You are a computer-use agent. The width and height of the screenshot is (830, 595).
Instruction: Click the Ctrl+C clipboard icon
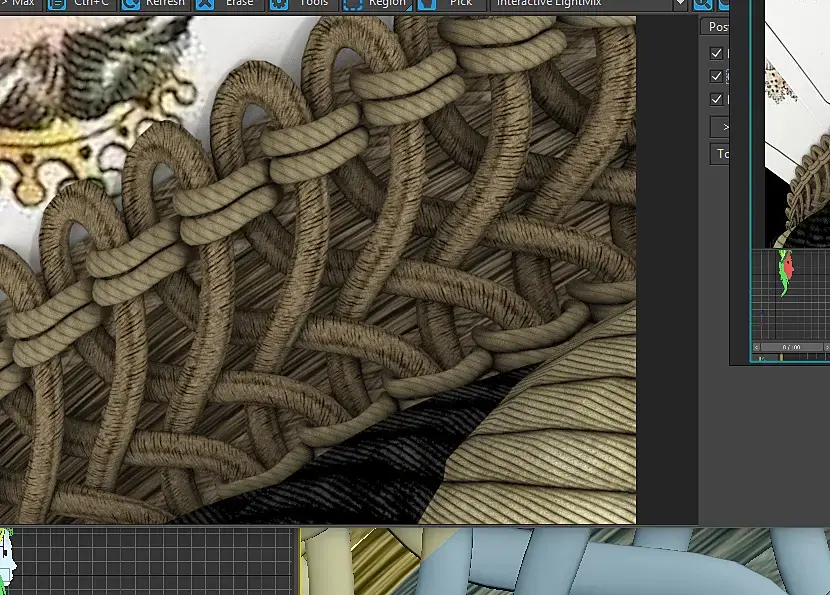57,4
